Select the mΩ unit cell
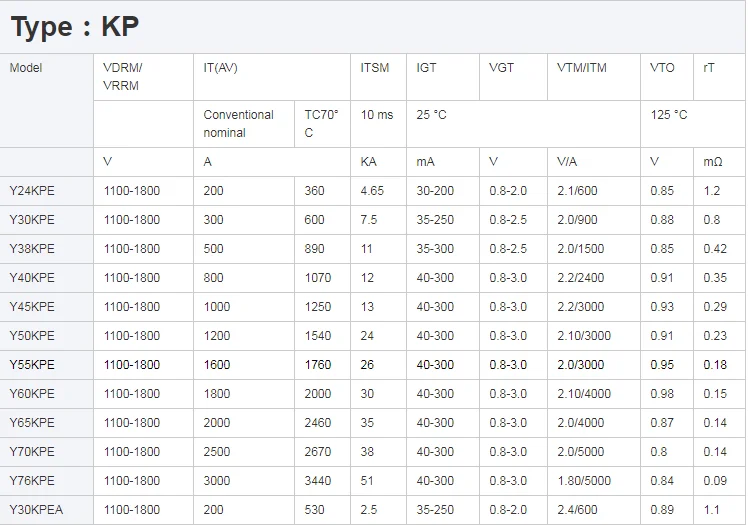The height and width of the screenshot is (525, 748). tap(712, 162)
